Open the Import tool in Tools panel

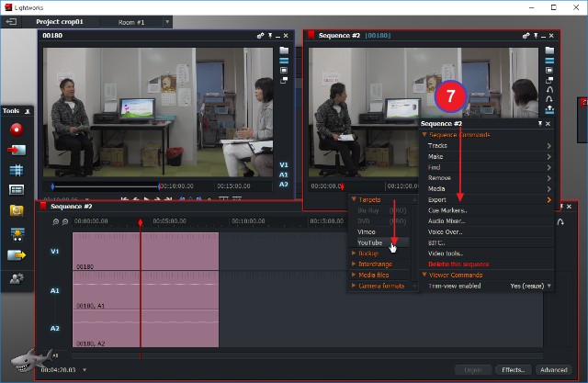tap(17, 150)
